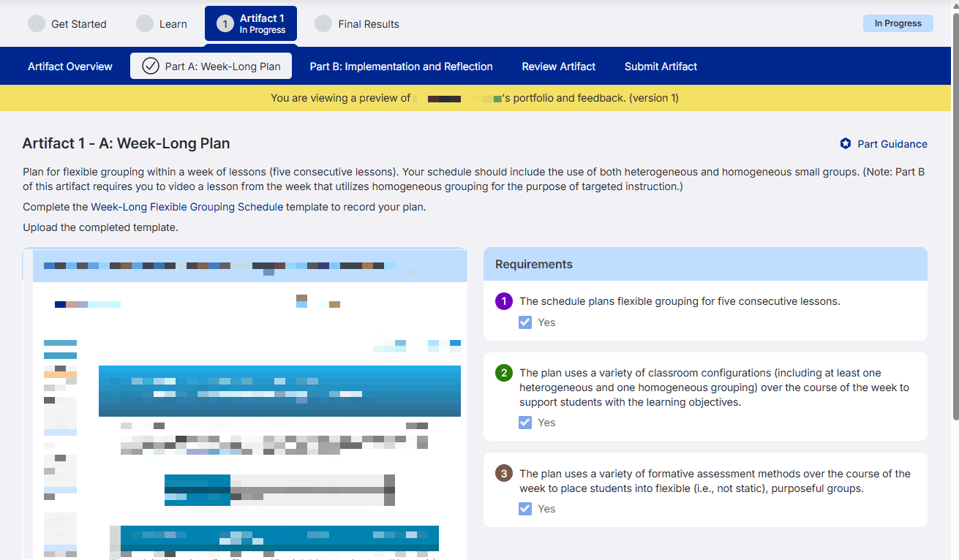Click the Learn step circle
Image resolution: width=959 pixels, height=560 pixels.
click(x=145, y=24)
